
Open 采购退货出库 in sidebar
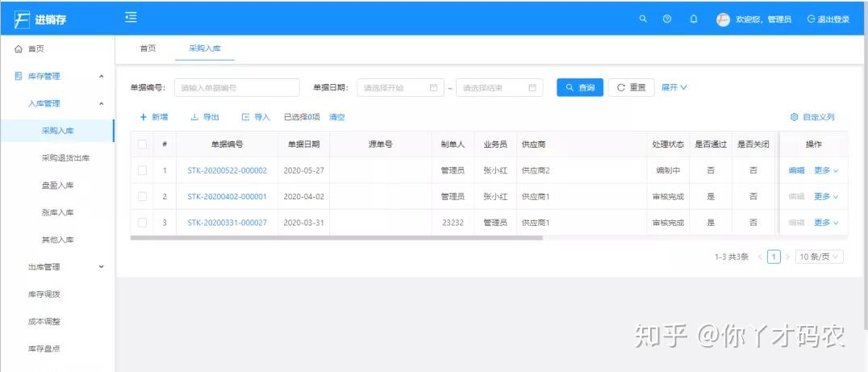pos(65,158)
